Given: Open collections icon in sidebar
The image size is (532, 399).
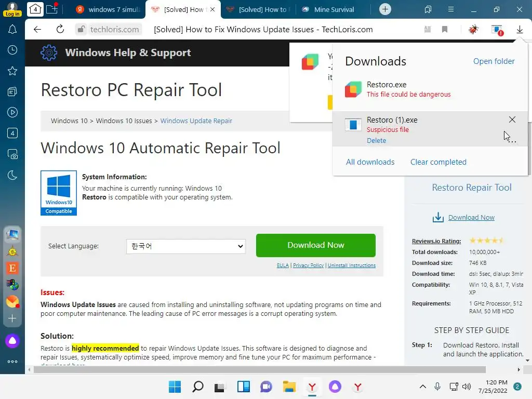Looking at the screenshot, I should pyautogui.click(x=12, y=91).
